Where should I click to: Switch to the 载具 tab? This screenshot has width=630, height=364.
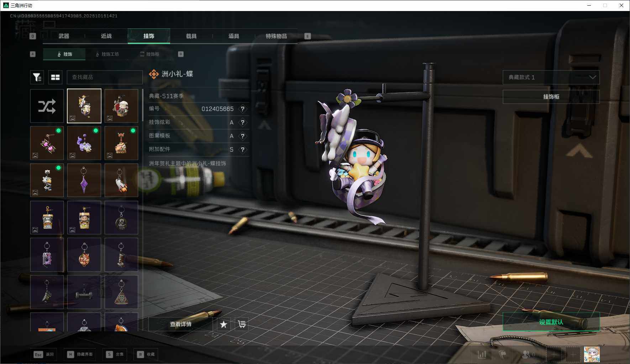coord(191,36)
